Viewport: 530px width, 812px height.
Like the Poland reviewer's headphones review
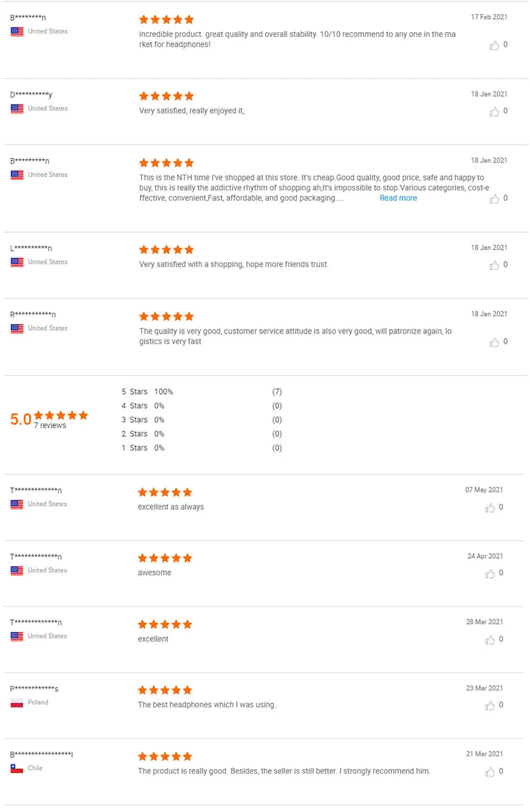pyautogui.click(x=490, y=706)
